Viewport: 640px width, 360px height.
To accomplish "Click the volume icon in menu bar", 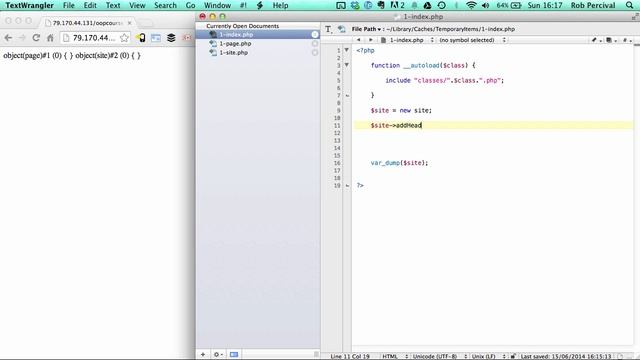I will pyautogui.click(x=485, y=5).
